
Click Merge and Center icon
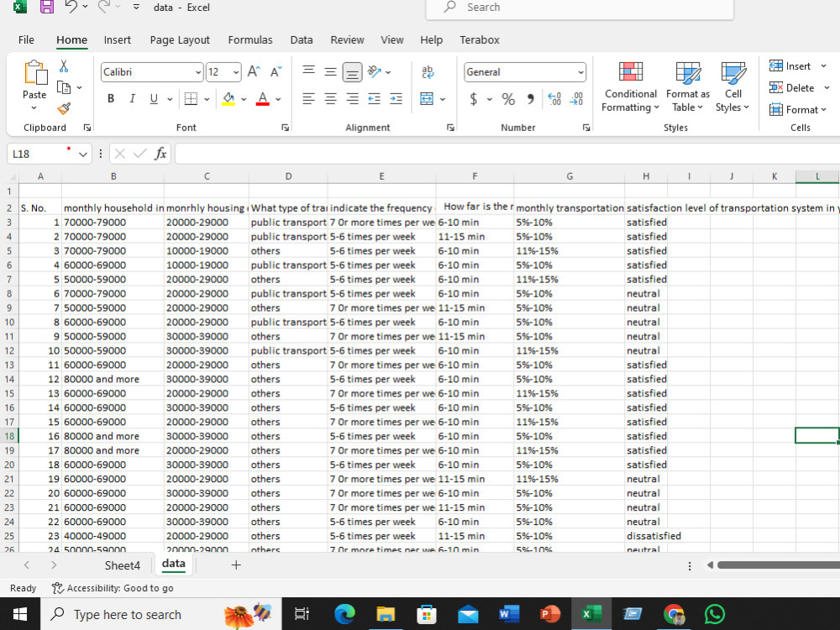pos(427,98)
